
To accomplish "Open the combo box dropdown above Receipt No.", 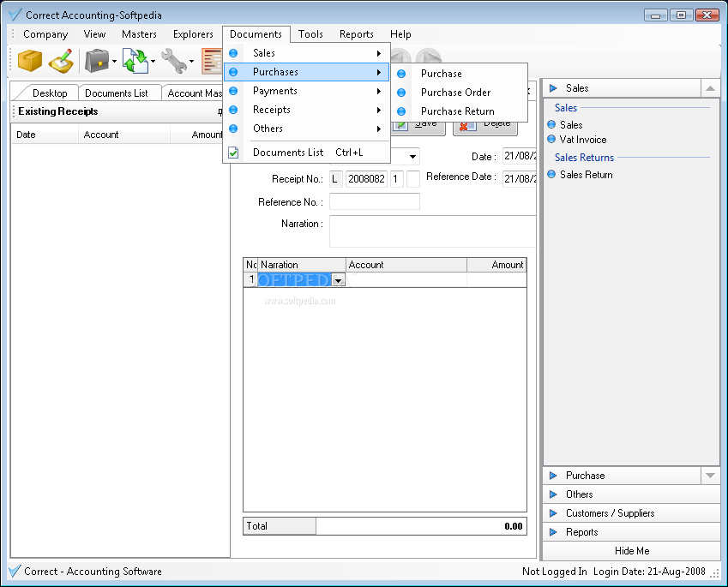I will click(x=412, y=157).
